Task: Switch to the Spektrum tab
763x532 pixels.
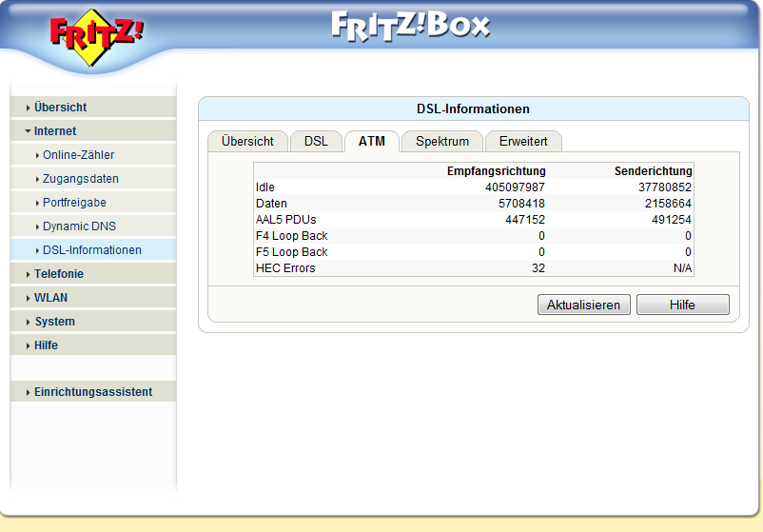Action: pos(442,142)
